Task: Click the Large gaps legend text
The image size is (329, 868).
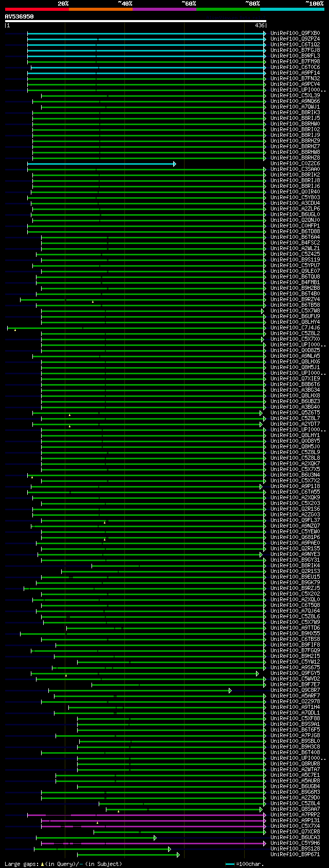Action: click(63, 864)
